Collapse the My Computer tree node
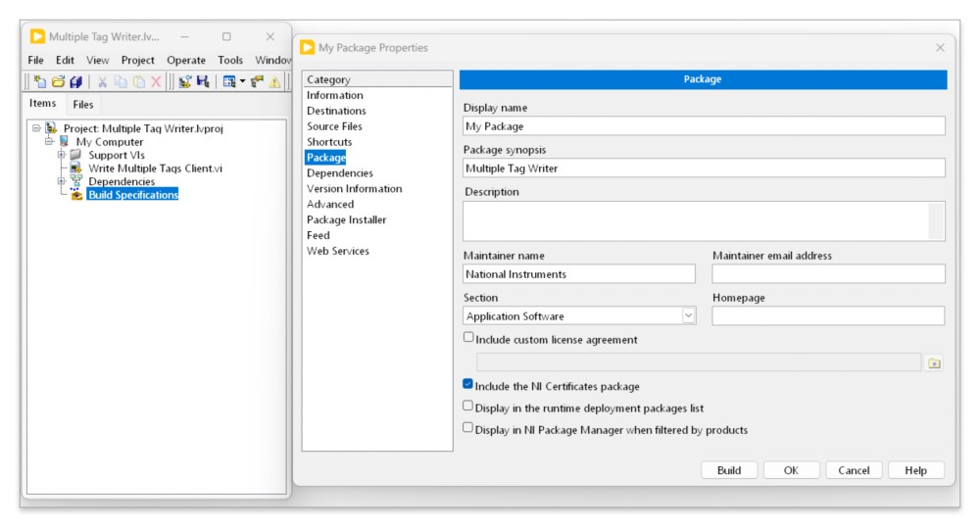This screenshot has width=980, height=528. tap(49, 141)
